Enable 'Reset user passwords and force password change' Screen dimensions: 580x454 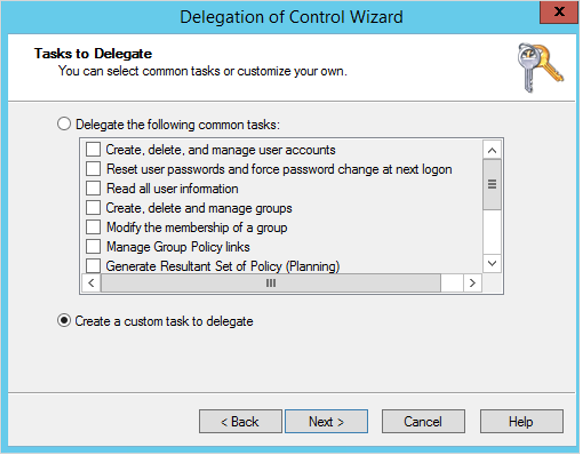point(93,169)
